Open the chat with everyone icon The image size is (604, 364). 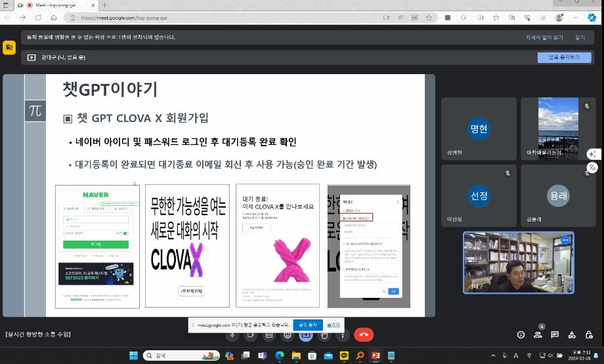pos(555,334)
